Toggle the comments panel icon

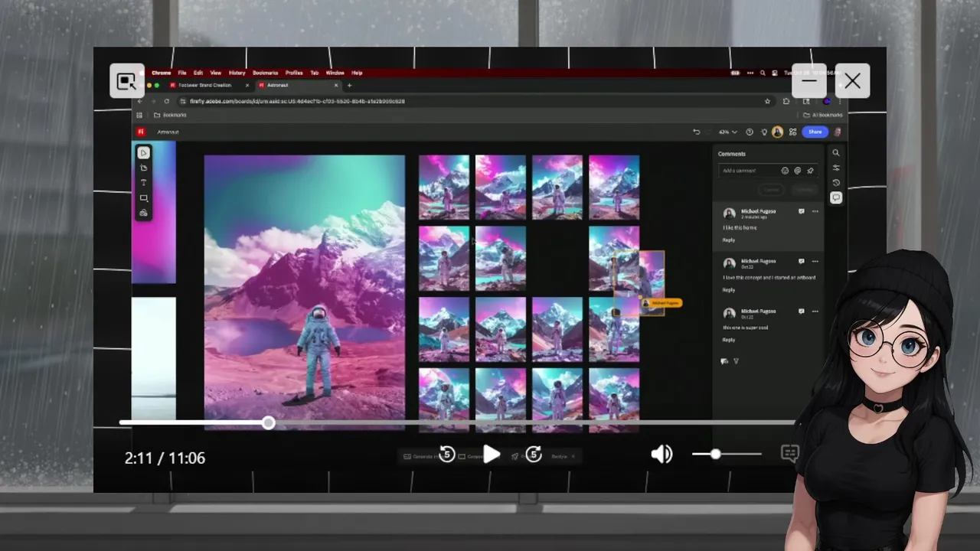click(x=836, y=197)
